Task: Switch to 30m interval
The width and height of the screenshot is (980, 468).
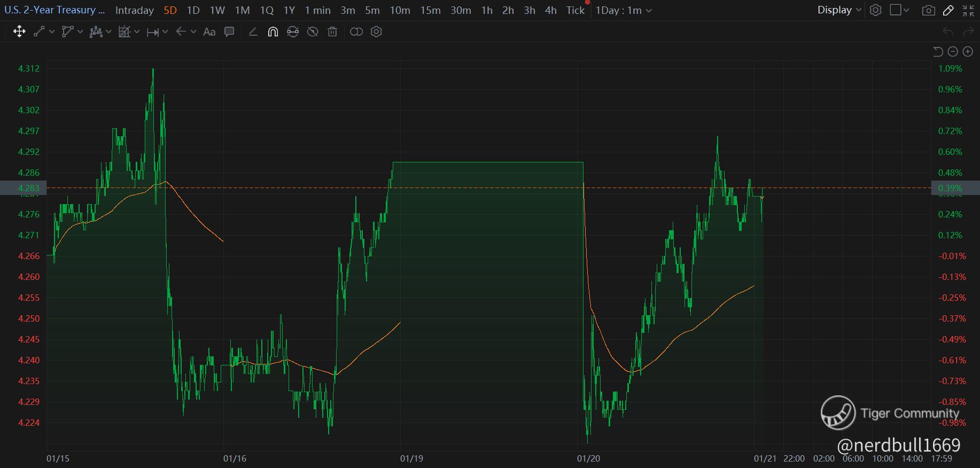Action: [461, 10]
